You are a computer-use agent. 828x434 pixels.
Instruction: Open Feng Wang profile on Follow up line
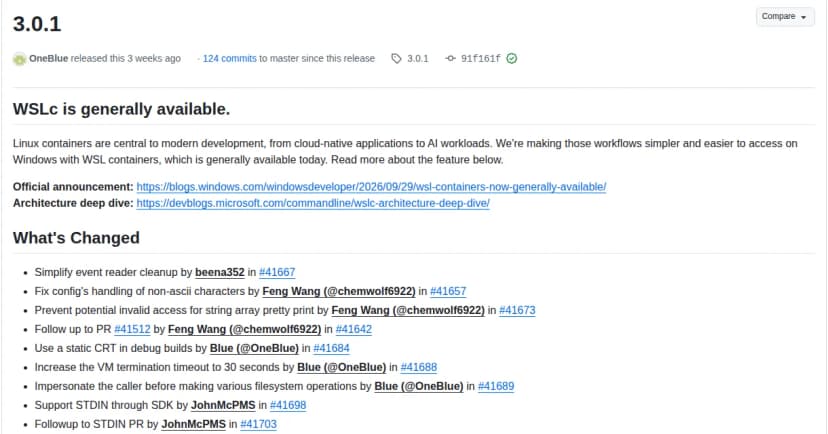tap(244, 329)
